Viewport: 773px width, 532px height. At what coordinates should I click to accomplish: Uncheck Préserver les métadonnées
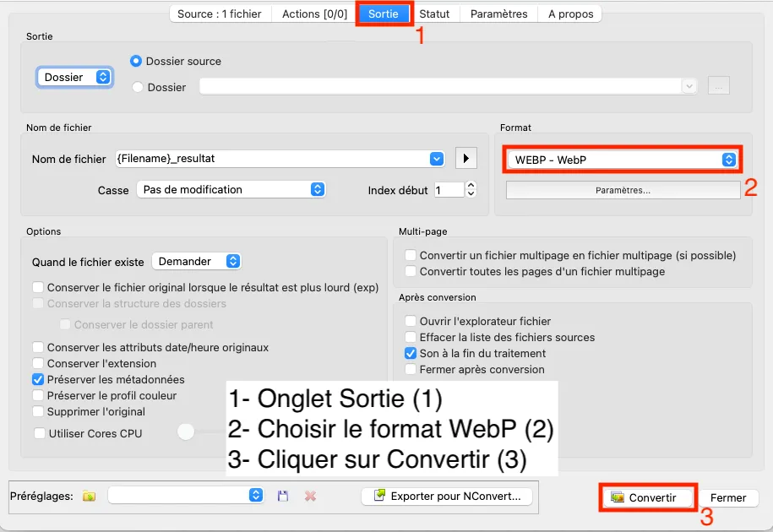click(38, 379)
